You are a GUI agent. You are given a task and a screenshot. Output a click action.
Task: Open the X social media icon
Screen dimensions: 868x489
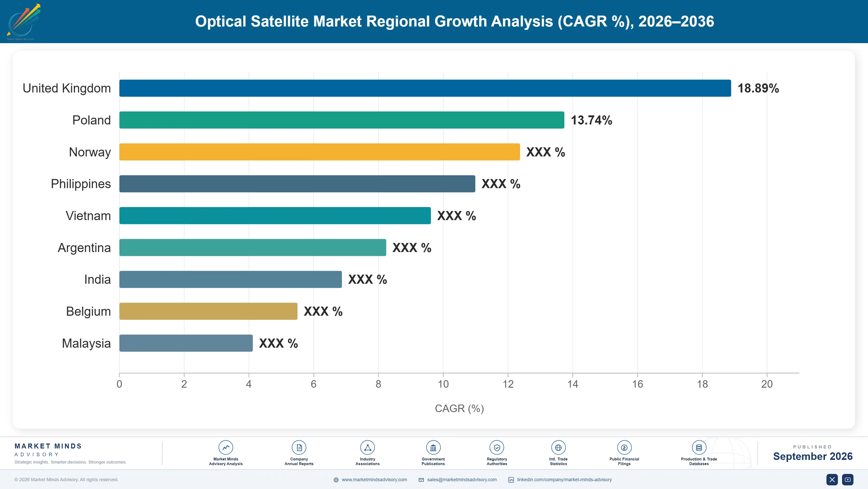click(832, 480)
